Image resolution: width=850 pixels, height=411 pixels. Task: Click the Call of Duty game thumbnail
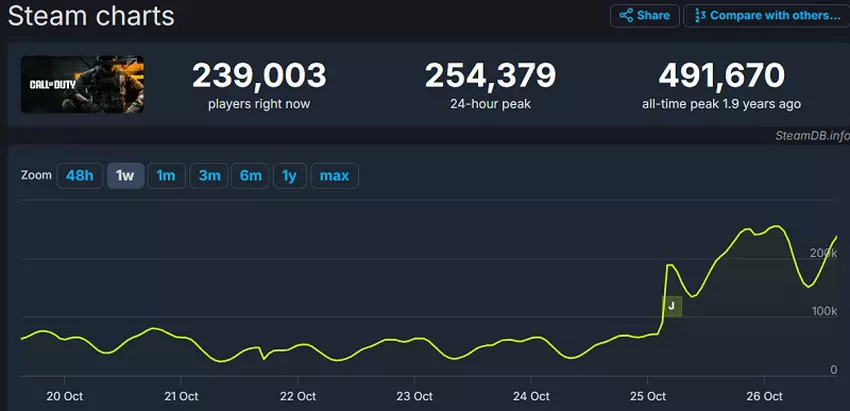click(x=82, y=84)
